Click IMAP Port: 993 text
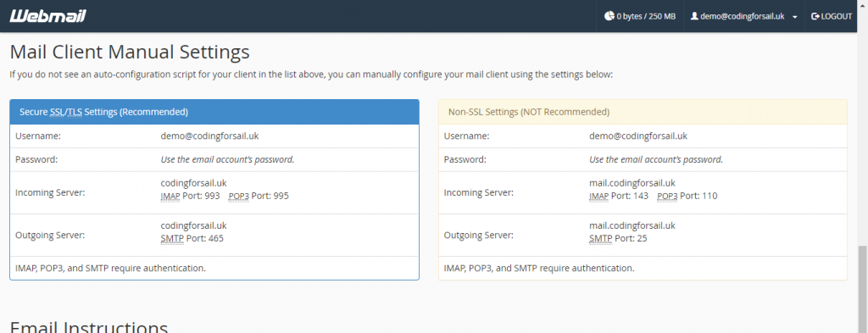This screenshot has height=333, width=868. (x=190, y=196)
